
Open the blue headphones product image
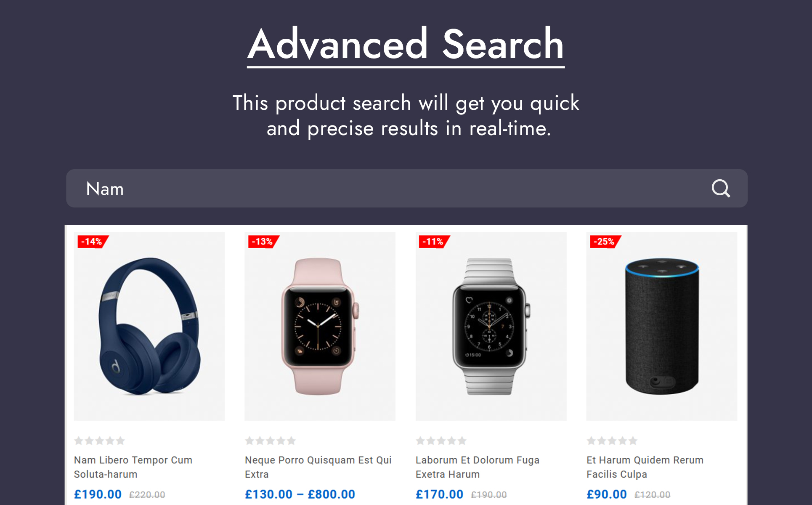tap(149, 327)
